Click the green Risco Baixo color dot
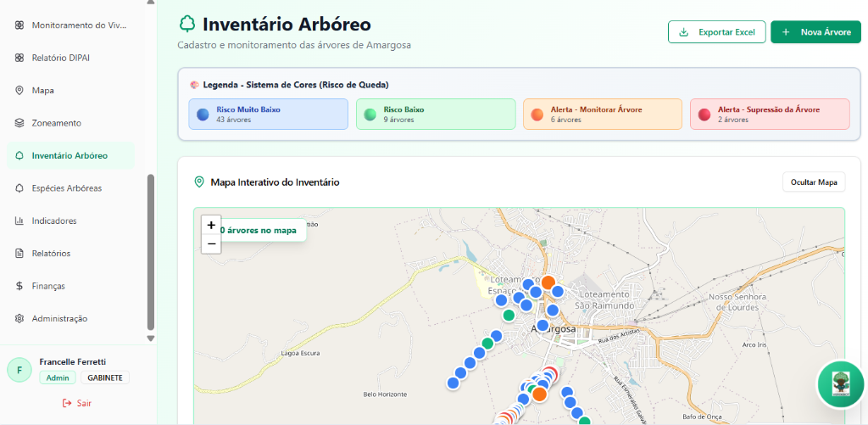 pos(370,115)
